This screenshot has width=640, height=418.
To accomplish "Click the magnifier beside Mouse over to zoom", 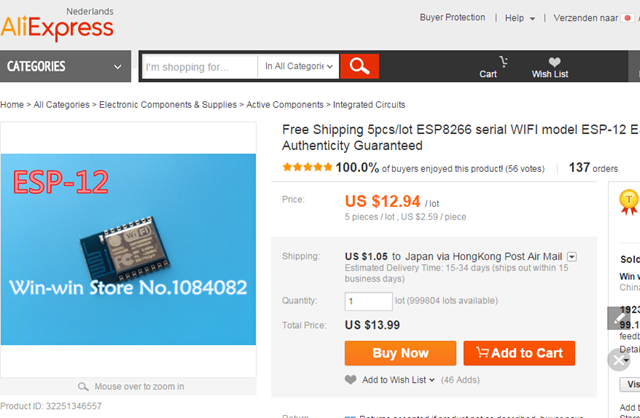I will pos(83,387).
